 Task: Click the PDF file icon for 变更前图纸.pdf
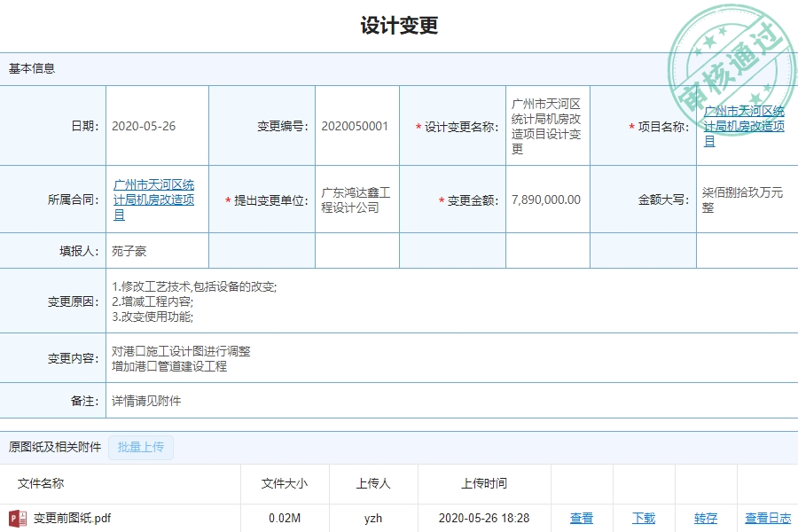tap(18, 518)
